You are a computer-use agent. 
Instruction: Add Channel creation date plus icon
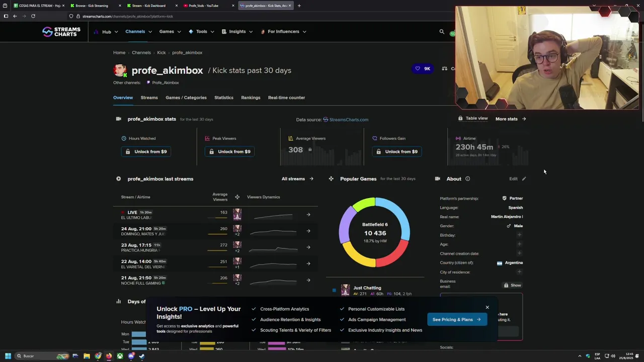click(519, 253)
